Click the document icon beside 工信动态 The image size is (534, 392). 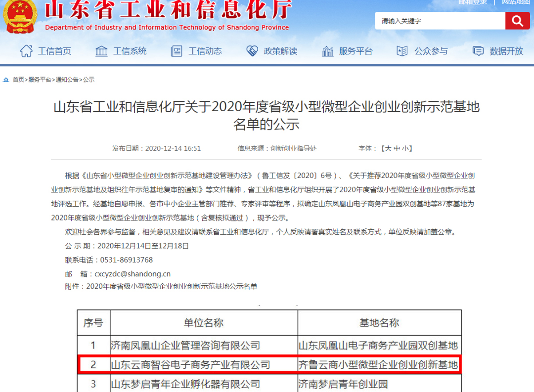point(177,51)
